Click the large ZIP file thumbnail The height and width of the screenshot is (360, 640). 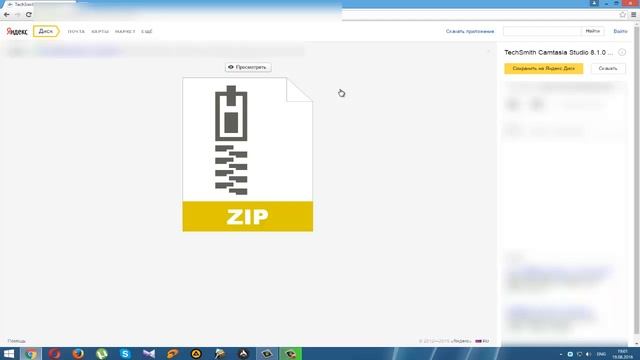(x=248, y=154)
